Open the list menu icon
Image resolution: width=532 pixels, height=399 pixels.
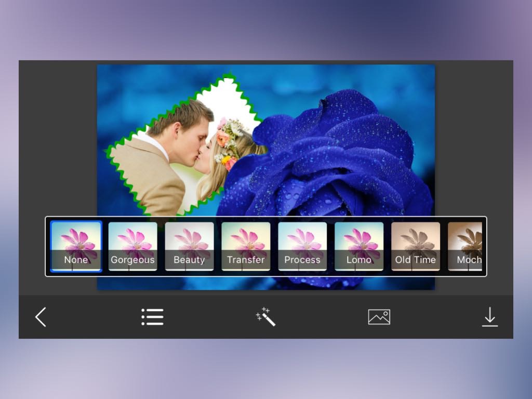(152, 317)
